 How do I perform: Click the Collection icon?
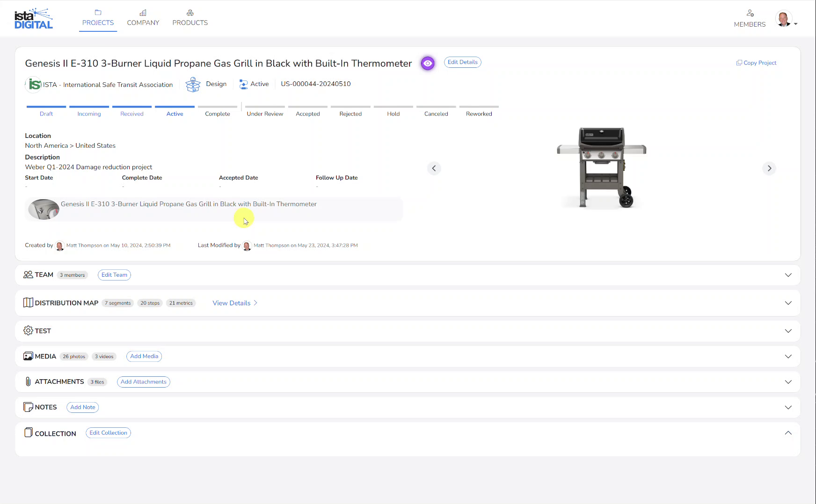pyautogui.click(x=29, y=432)
